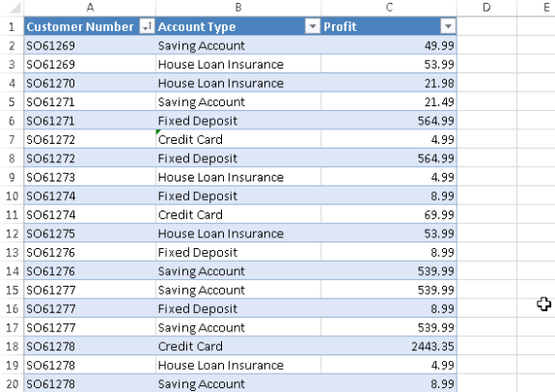Click cell SO61277 in row 16
Viewport: 555px width, 392px height.
[x=90, y=308]
